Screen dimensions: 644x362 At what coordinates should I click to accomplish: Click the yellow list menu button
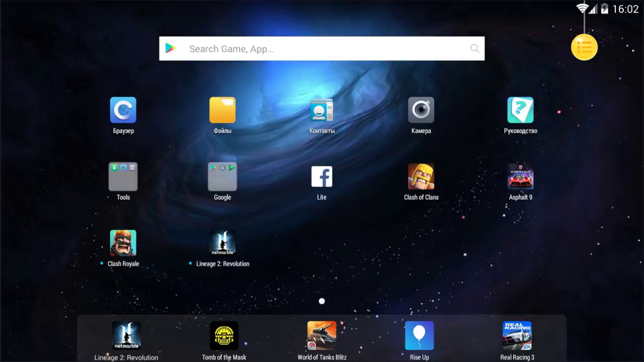pyautogui.click(x=584, y=47)
